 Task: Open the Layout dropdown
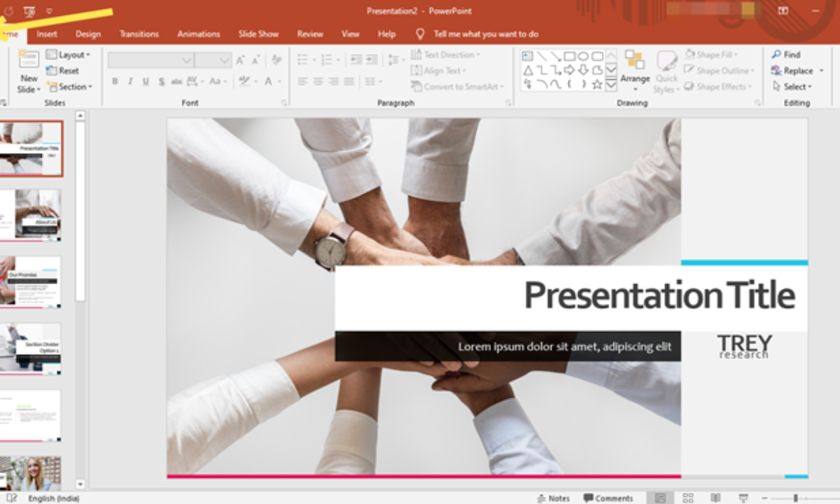(x=68, y=55)
